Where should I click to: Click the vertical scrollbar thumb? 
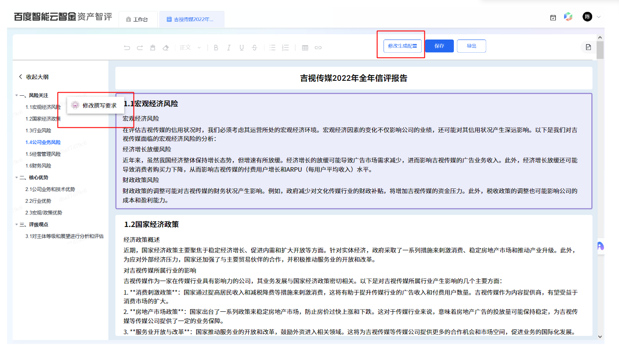600,50
